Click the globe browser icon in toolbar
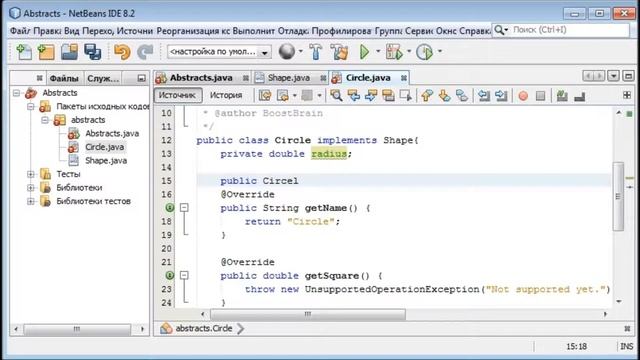The height and width of the screenshot is (360, 640). pos(287,52)
